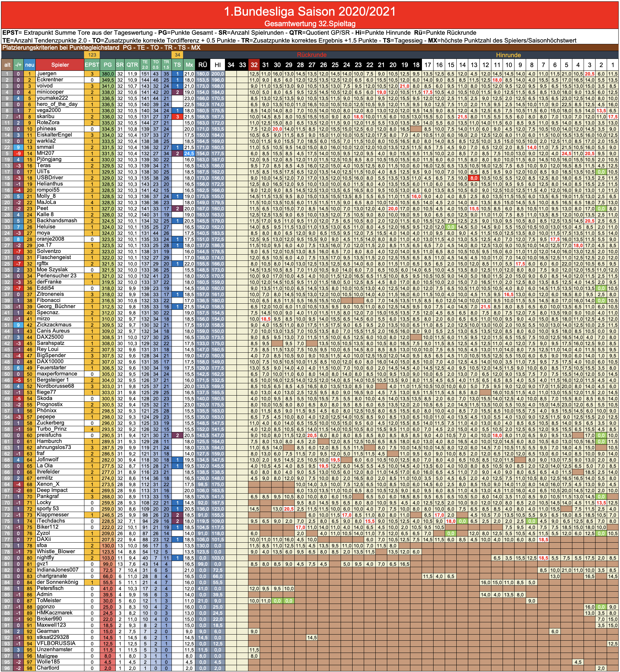Select player 'Zuckerberg'
Viewport: 620px width, 672px height.
(x=60, y=423)
